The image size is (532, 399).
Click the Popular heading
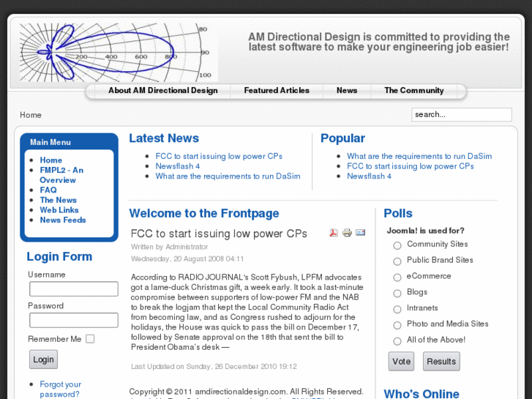342,138
